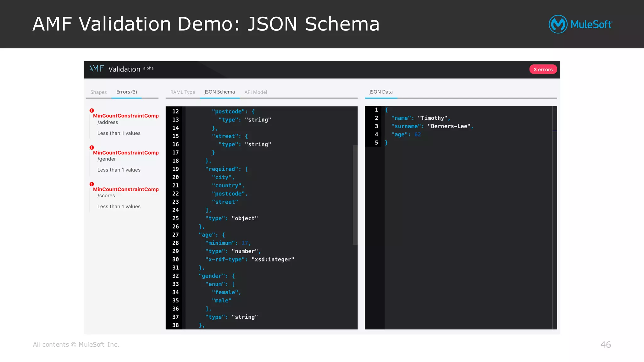Click 'Less than 1 values' under /address
This screenshot has width=644, height=362.
[119, 133]
